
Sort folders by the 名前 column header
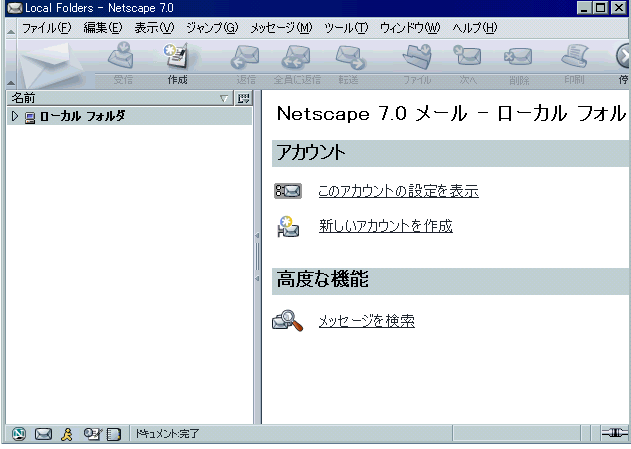(x=120, y=98)
